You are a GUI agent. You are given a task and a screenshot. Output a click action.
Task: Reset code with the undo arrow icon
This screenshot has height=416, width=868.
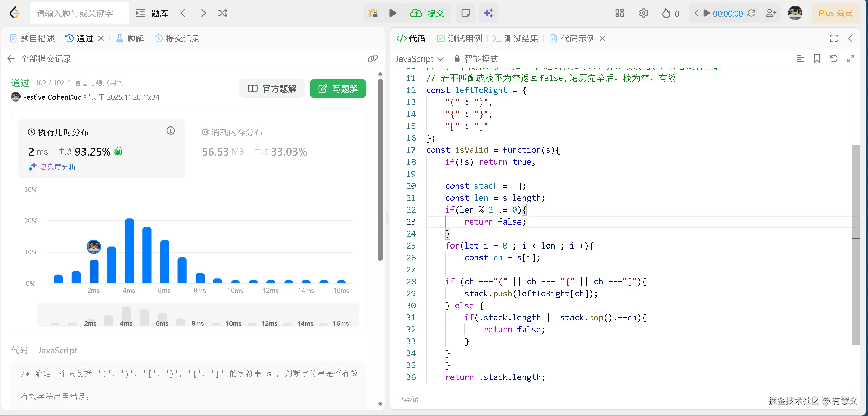[833, 59]
